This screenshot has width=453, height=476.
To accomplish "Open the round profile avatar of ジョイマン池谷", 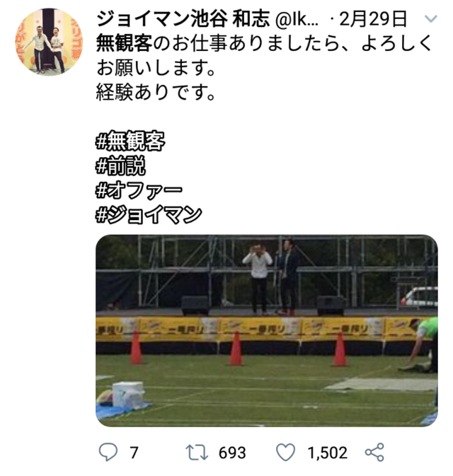I will pyautogui.click(x=49, y=42).
